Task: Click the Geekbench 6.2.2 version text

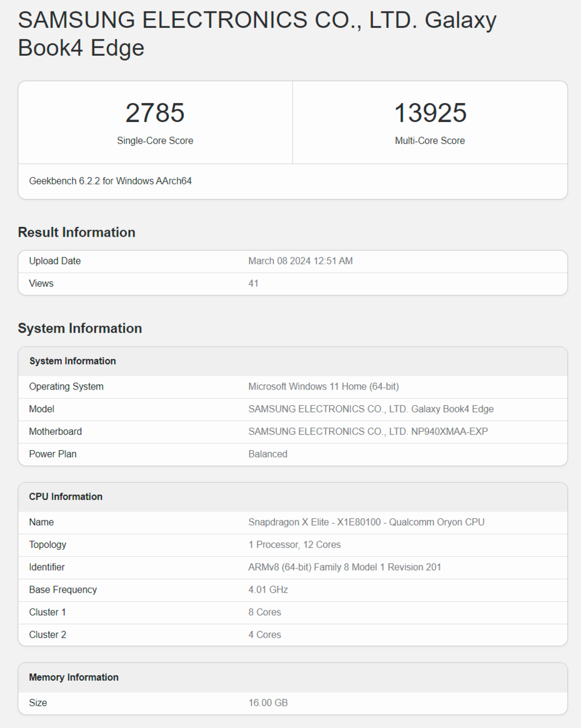Action: [110, 181]
